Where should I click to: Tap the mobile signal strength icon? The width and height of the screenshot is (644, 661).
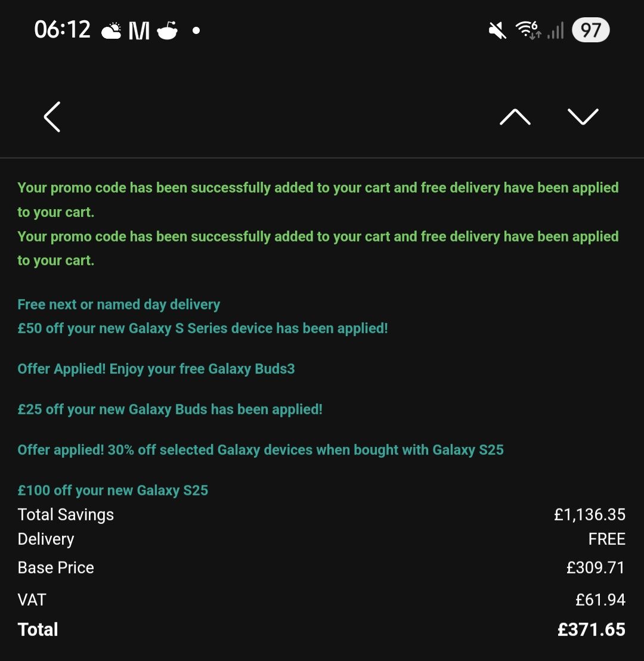pos(556,30)
